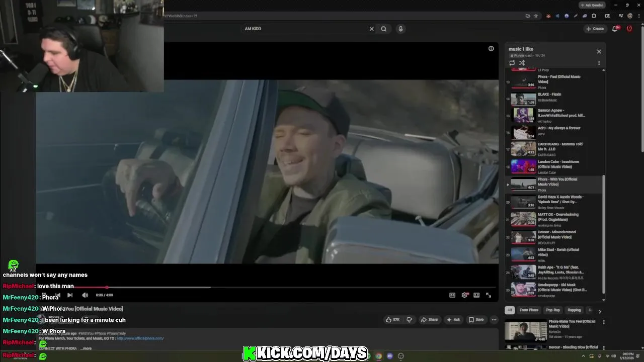Image resolution: width=644 pixels, height=362 pixels.
Task: Enter fullscreen mode
Action: point(489,295)
